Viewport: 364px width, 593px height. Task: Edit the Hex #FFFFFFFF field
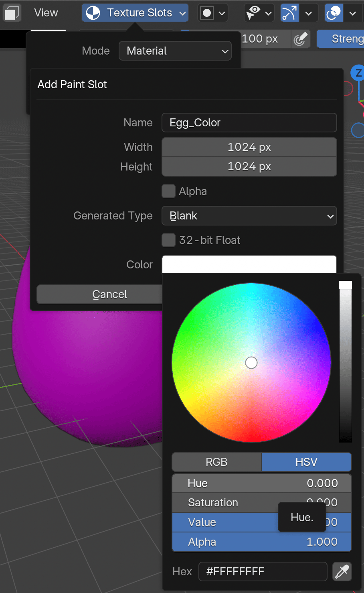point(263,572)
